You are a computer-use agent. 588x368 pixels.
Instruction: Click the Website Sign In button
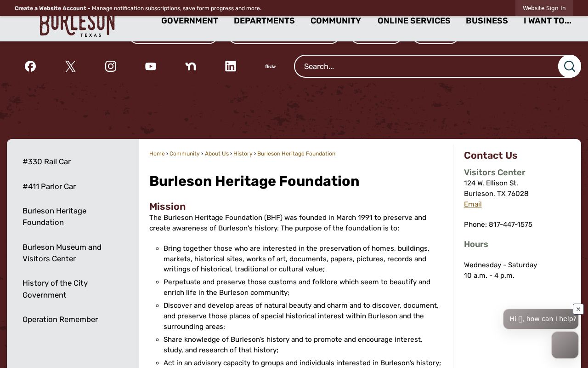[544, 8]
